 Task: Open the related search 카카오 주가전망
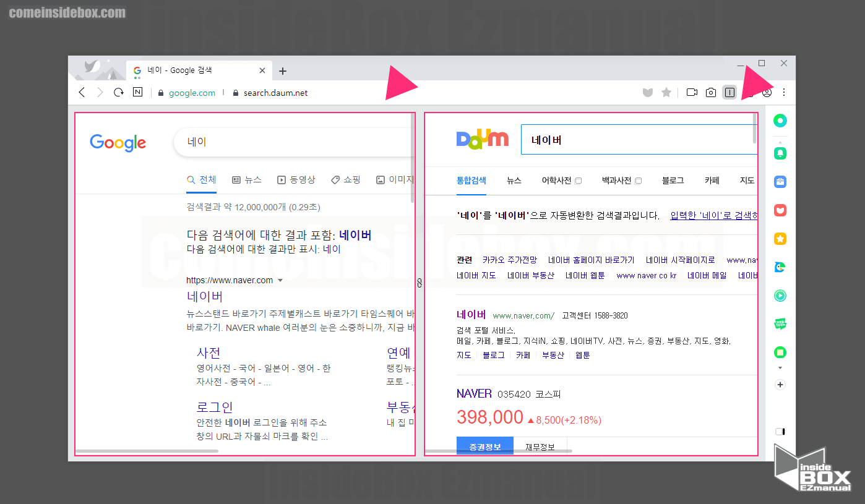click(x=510, y=260)
